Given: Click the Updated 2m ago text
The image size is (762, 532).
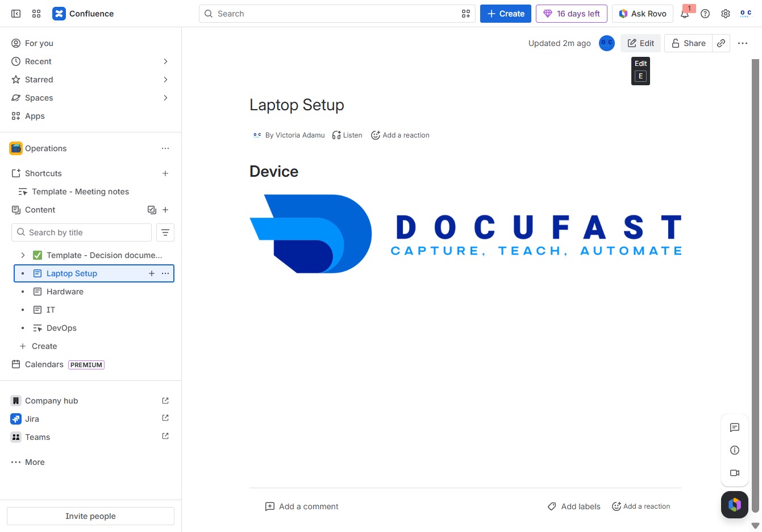Looking at the screenshot, I should click(x=560, y=43).
